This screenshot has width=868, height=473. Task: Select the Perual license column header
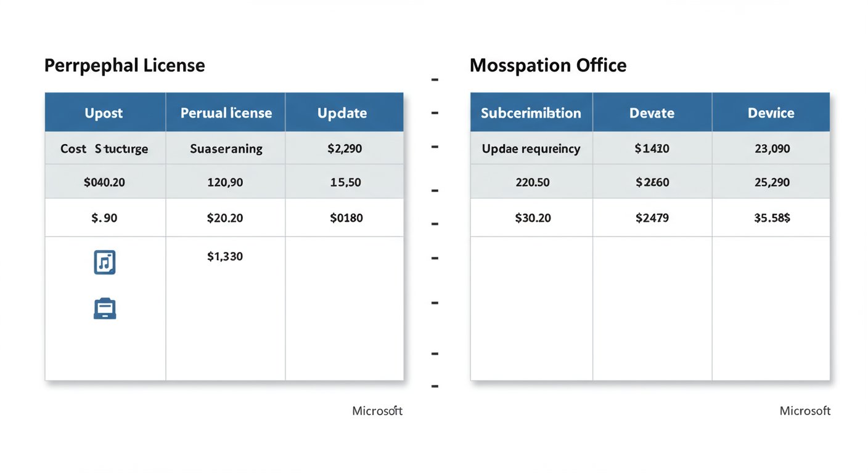226,113
